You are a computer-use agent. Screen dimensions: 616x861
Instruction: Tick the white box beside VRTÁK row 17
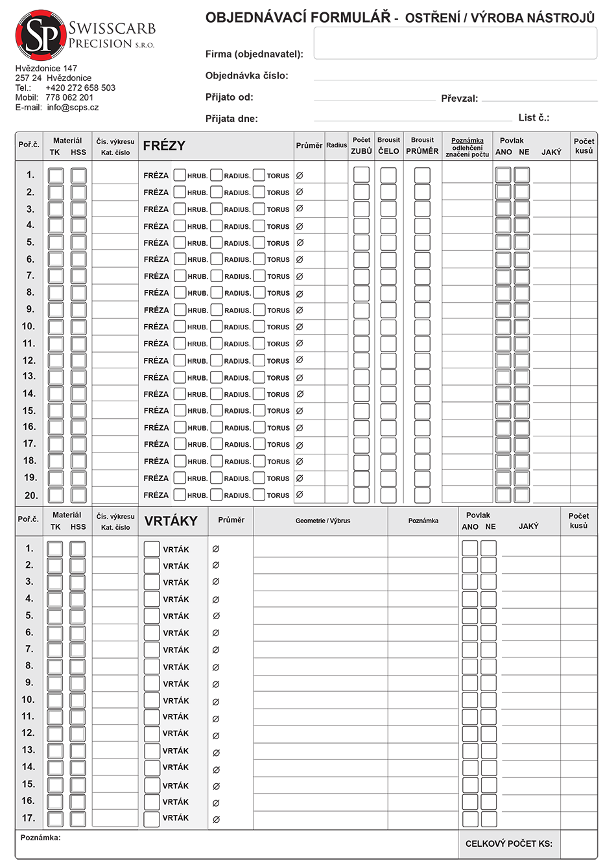click(152, 818)
